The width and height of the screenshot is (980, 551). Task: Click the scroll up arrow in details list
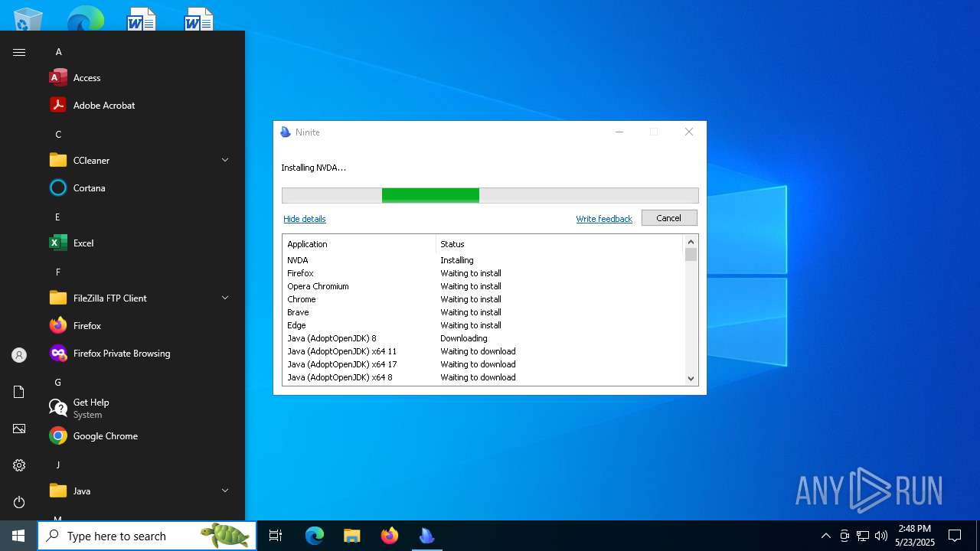pos(691,242)
